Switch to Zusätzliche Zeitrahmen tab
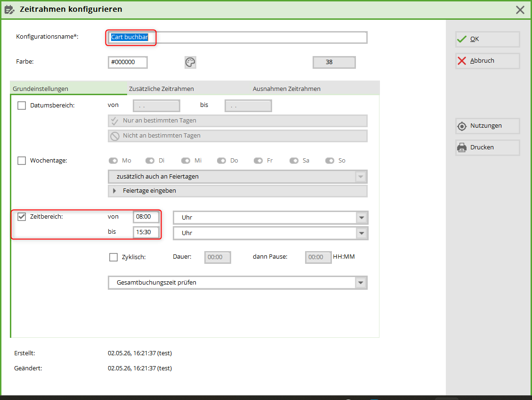The width and height of the screenshot is (532, 400). [x=161, y=89]
